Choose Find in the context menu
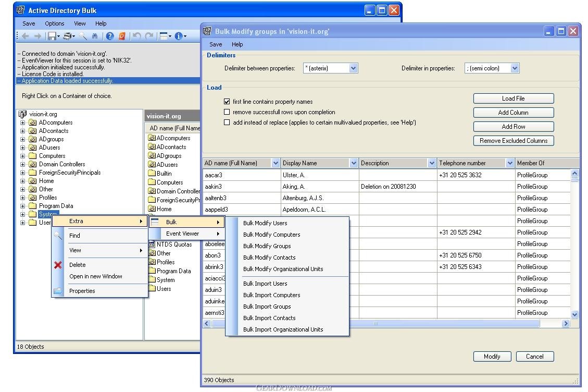 click(100, 236)
